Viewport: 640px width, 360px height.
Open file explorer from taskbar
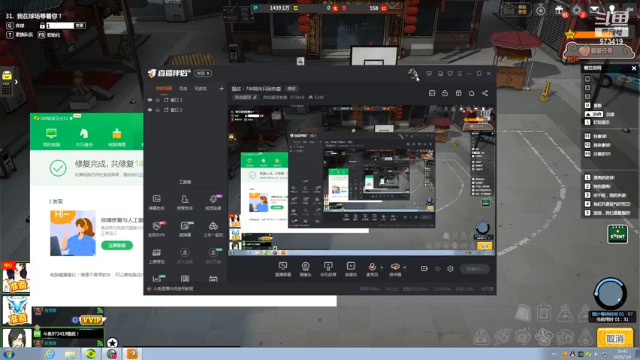click(x=71, y=354)
